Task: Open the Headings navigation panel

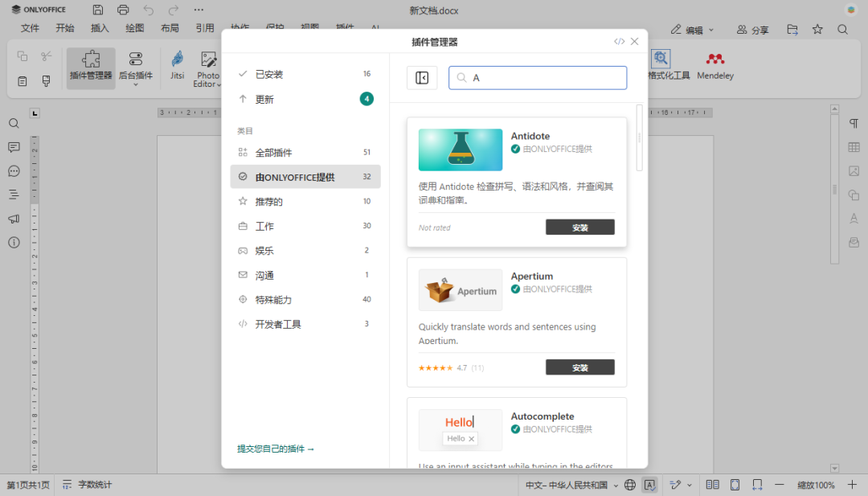Action: (x=14, y=195)
